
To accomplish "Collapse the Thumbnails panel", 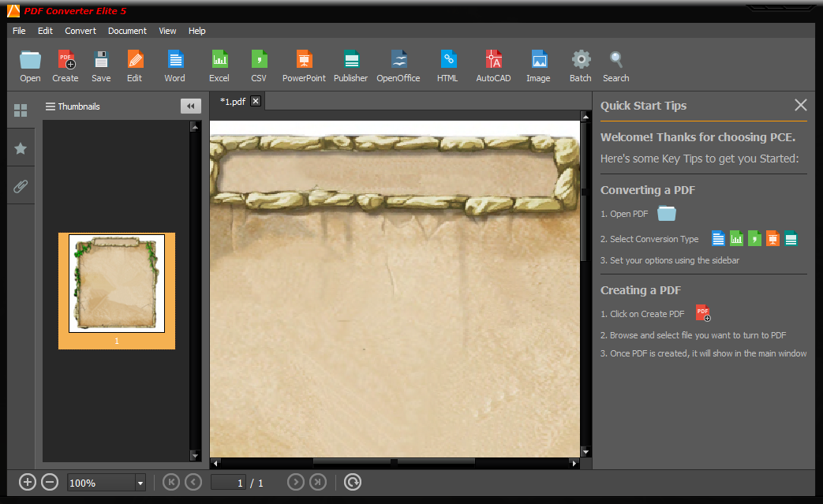I will [190, 106].
